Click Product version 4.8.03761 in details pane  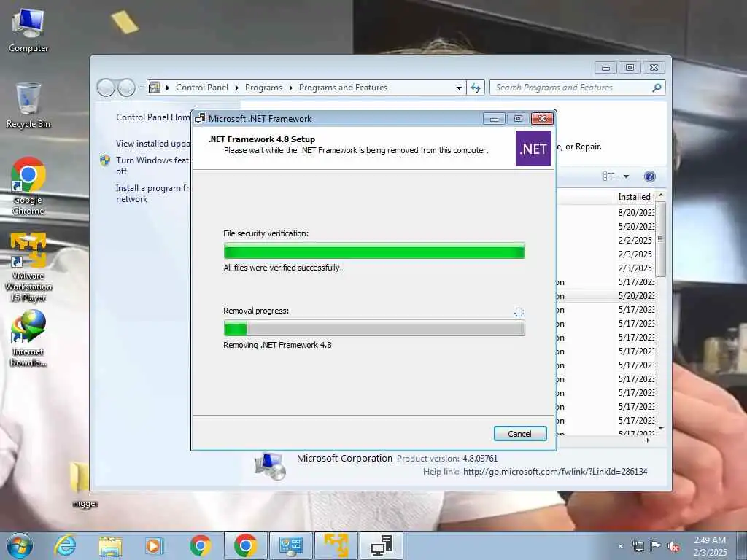pos(447,459)
